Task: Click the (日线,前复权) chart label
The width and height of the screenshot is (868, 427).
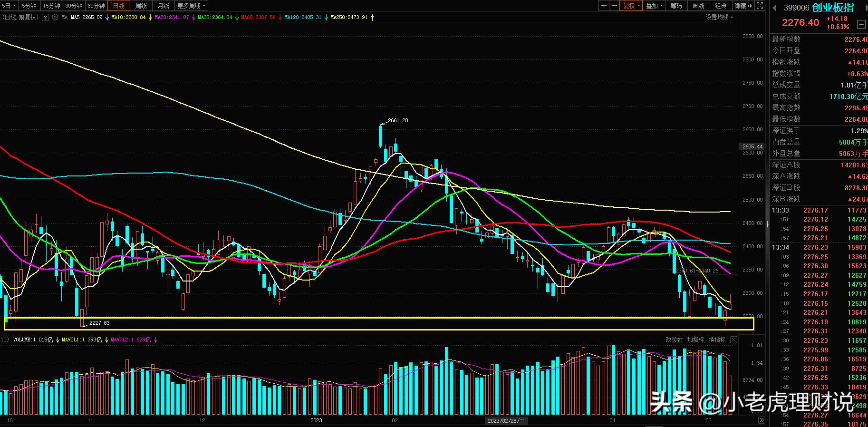Action: tap(20, 17)
